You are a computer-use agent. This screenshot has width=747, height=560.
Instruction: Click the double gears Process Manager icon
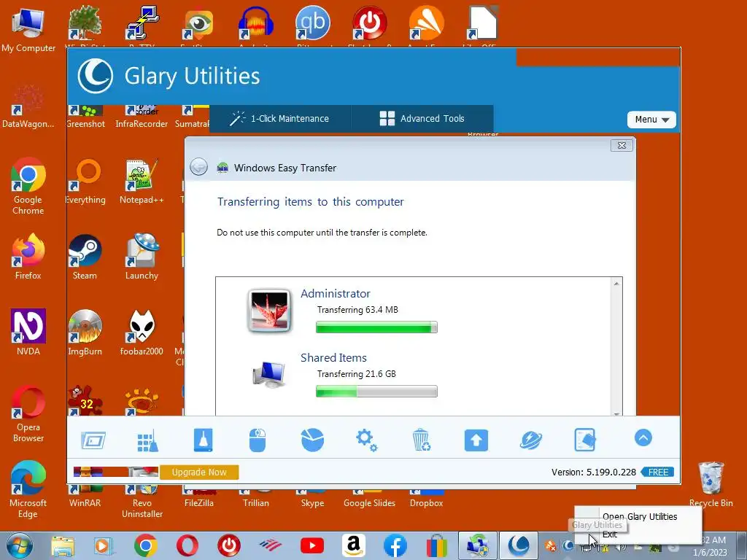click(x=367, y=440)
